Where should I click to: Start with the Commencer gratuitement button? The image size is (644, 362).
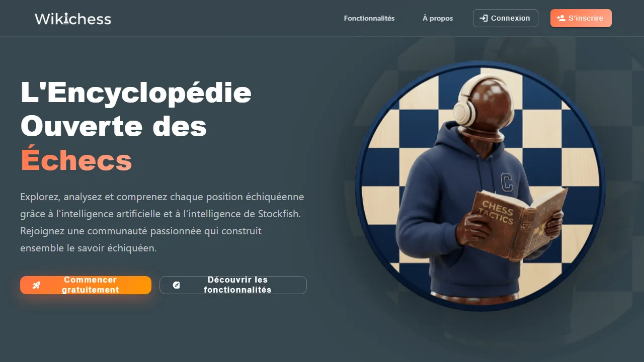(86, 285)
